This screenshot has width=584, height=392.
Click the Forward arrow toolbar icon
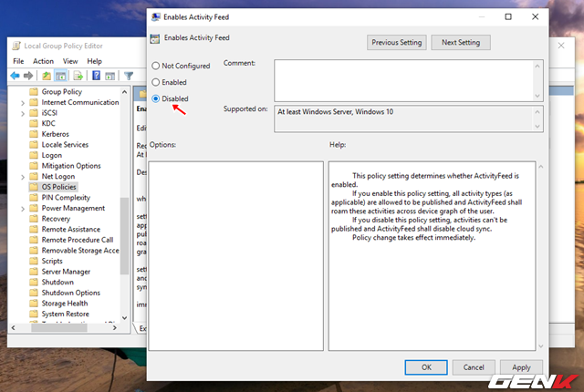pyautogui.click(x=30, y=76)
